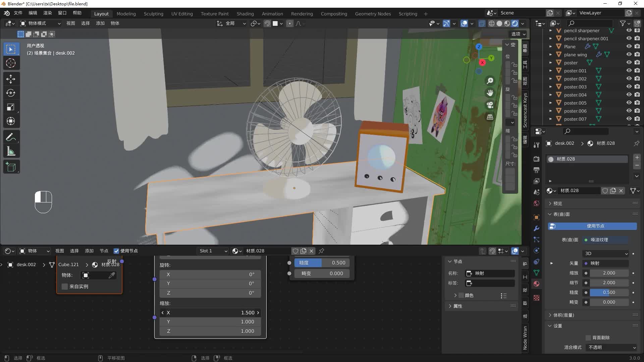Open the 物体模式 mode dropdown
The height and width of the screenshot is (362, 644).
[40, 23]
